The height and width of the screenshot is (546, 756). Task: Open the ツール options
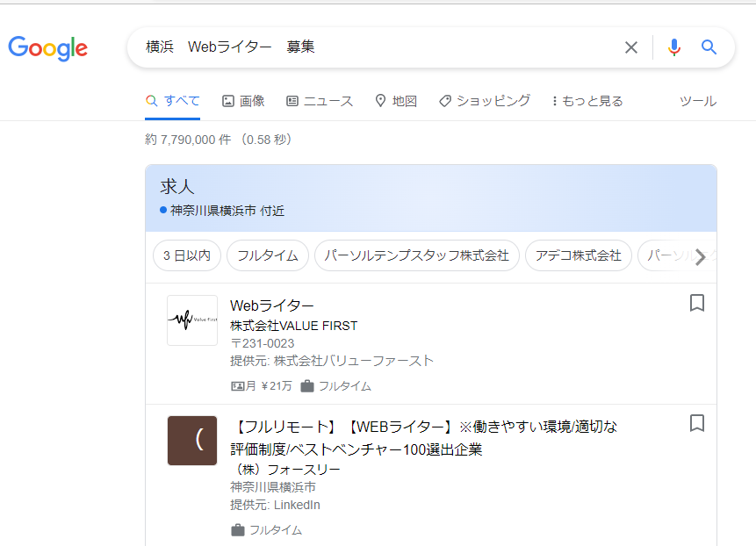(698, 101)
